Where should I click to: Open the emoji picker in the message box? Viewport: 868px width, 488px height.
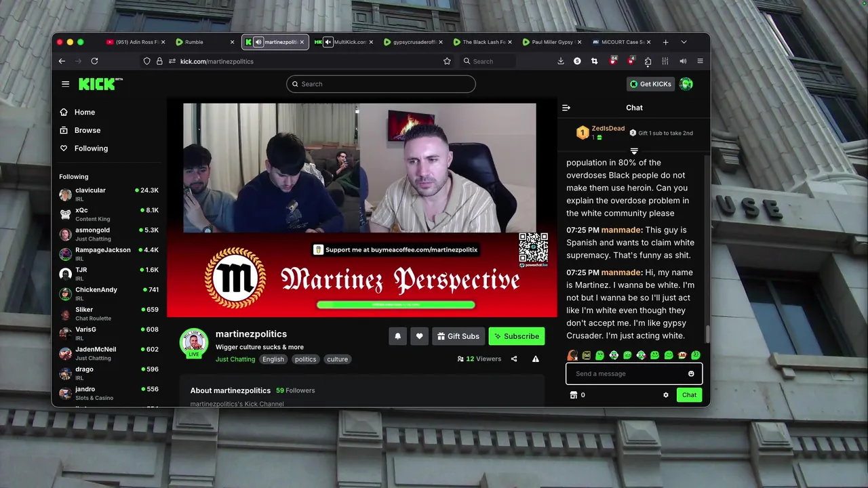click(691, 373)
